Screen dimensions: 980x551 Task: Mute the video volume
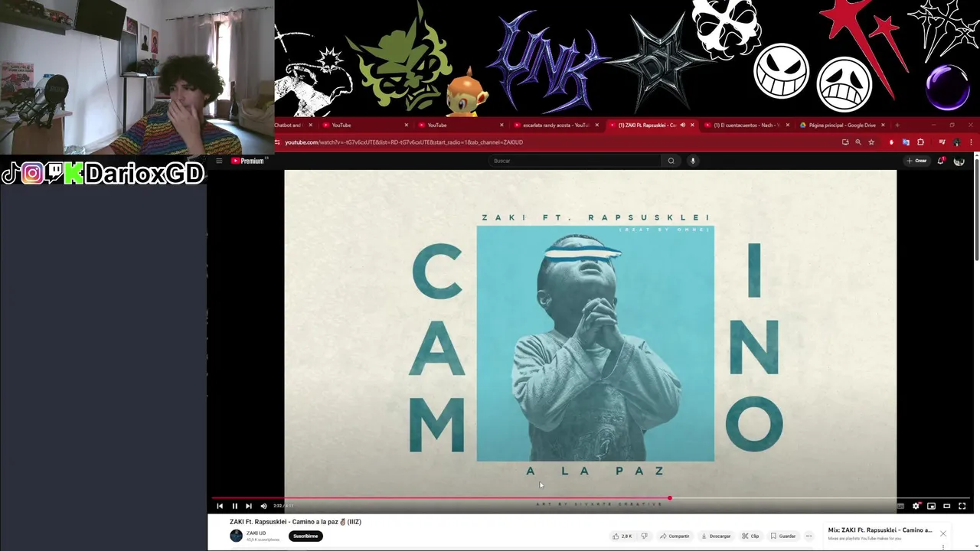click(263, 506)
